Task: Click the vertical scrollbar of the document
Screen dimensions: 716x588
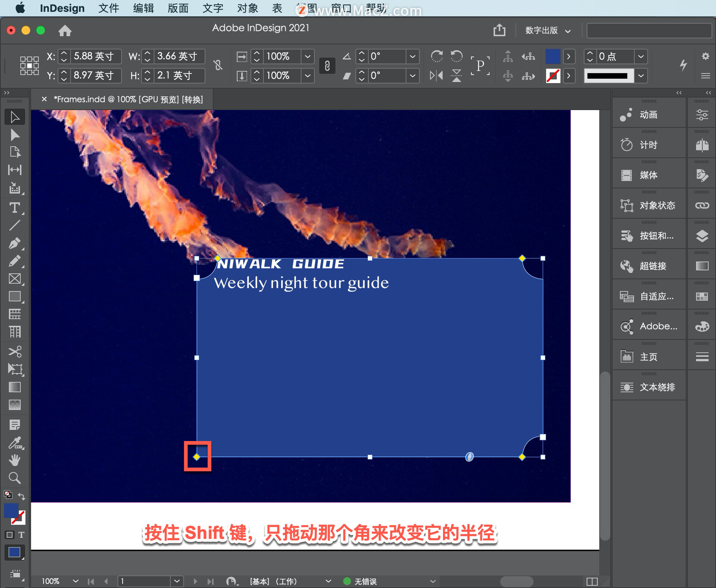Action: click(605, 456)
